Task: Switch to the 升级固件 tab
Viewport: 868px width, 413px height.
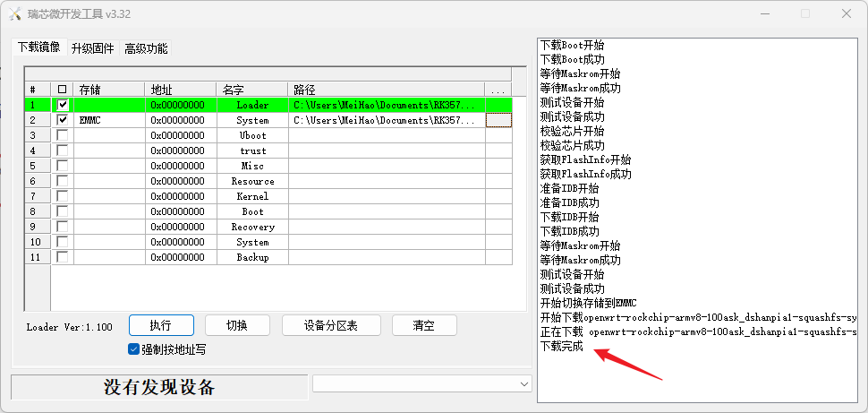Action: 93,48
